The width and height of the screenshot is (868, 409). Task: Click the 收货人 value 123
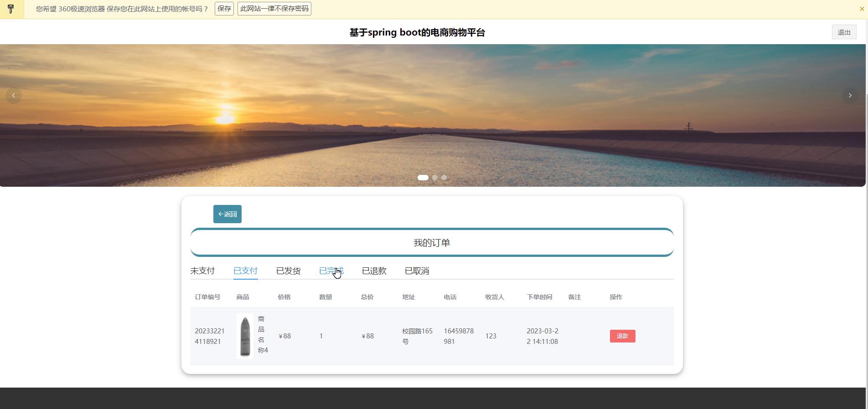[x=491, y=336]
